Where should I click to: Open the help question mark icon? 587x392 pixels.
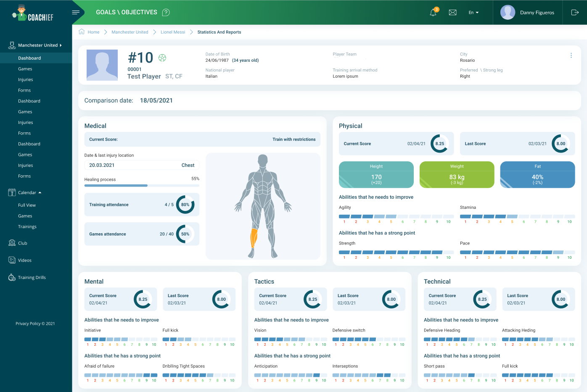tap(166, 13)
